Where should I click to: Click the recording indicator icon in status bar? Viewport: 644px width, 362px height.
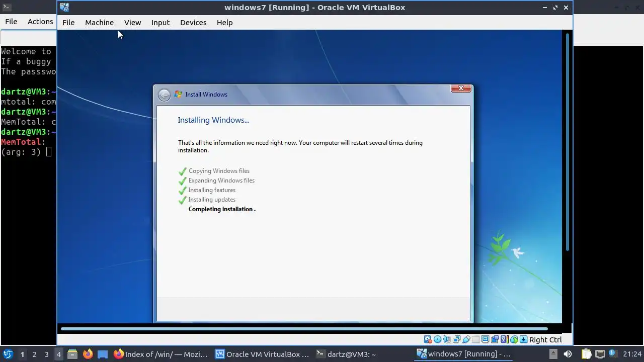pos(495,339)
